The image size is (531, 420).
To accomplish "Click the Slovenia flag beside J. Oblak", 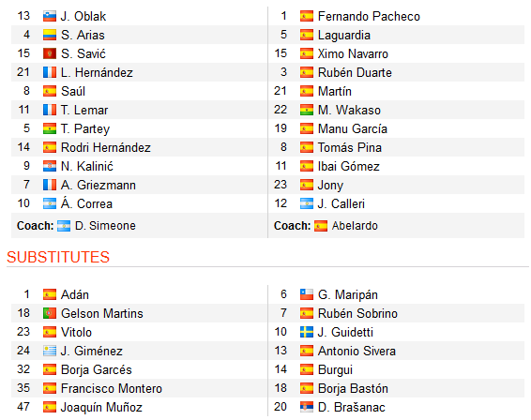I will coord(50,16).
